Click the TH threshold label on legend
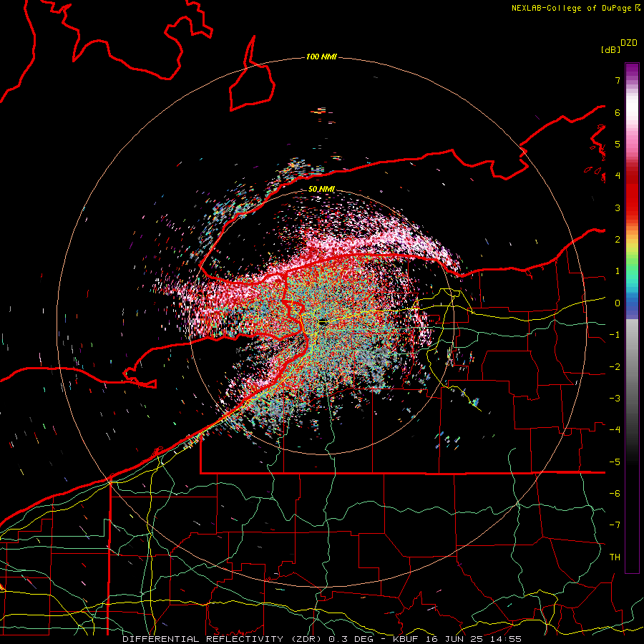Image resolution: width=644 pixels, height=644 pixels. click(x=615, y=557)
